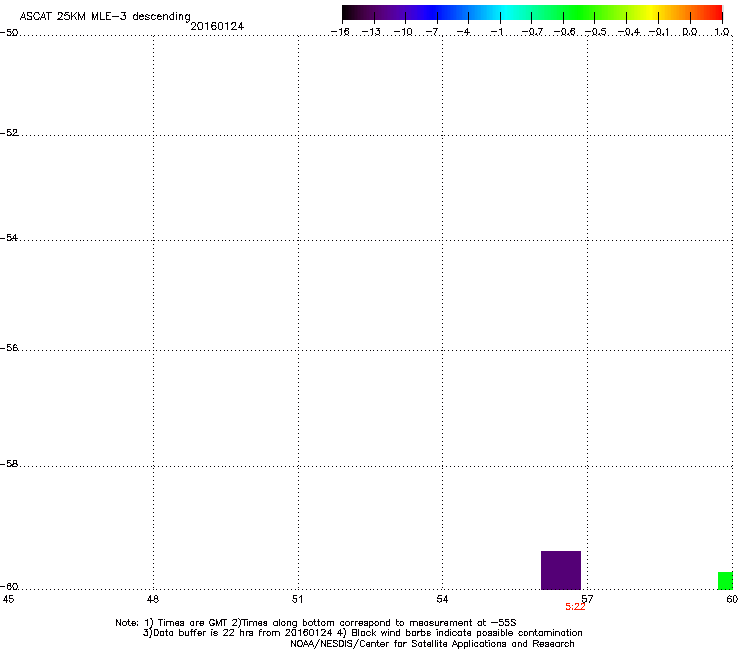Click the 45 longitude axis label
Image resolution: width=740 pixels, height=650 pixels.
point(8,599)
